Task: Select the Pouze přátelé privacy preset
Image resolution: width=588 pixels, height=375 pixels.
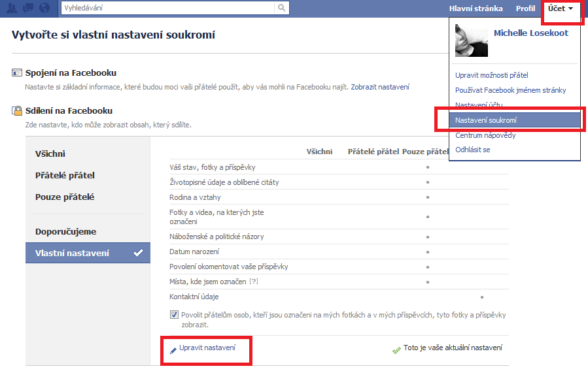Action: 65,197
